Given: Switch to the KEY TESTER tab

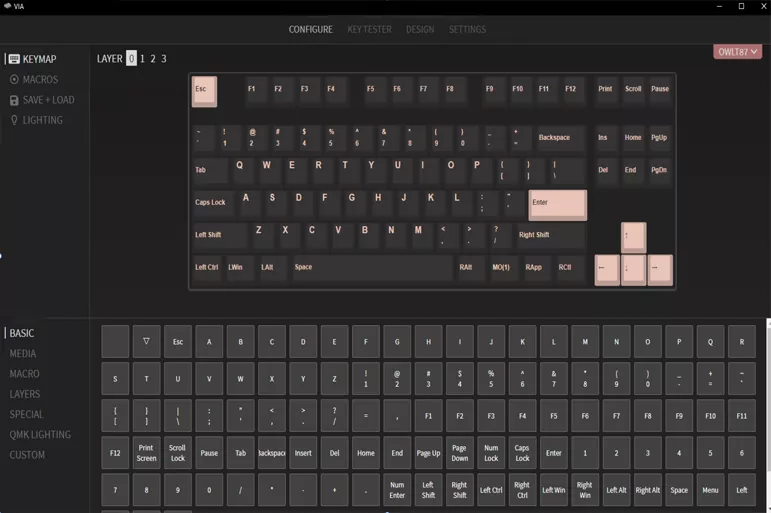Looking at the screenshot, I should click(x=369, y=30).
